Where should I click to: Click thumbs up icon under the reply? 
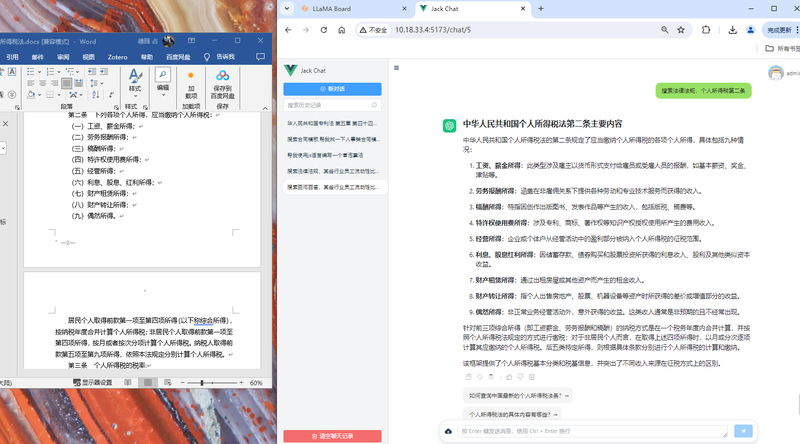click(509, 377)
